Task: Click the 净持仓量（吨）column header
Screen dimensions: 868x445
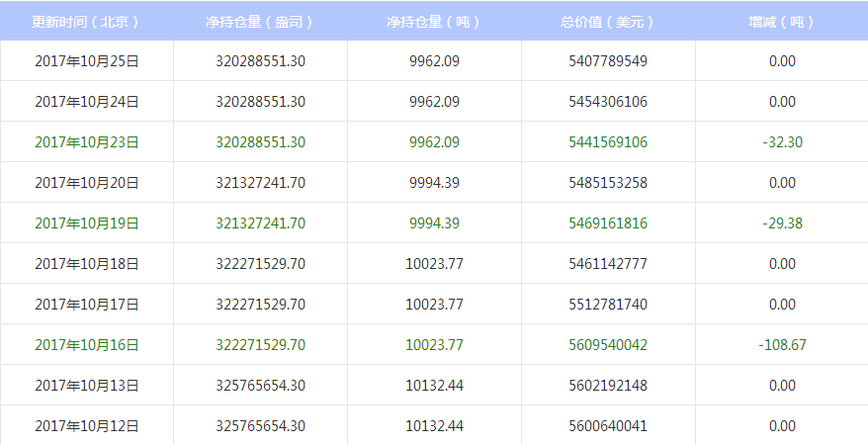Action: click(x=434, y=22)
